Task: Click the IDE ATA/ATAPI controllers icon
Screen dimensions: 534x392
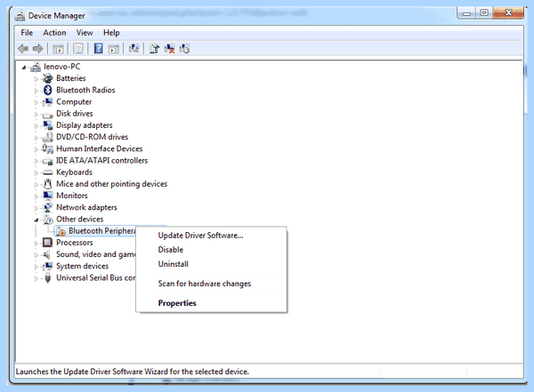Action: pos(48,161)
